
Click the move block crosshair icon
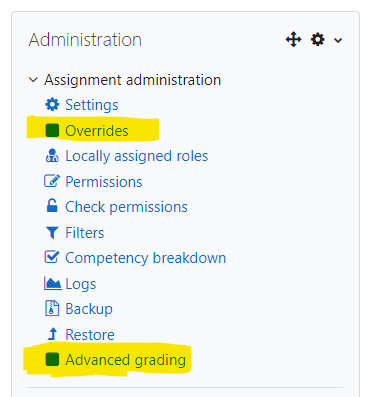point(294,40)
